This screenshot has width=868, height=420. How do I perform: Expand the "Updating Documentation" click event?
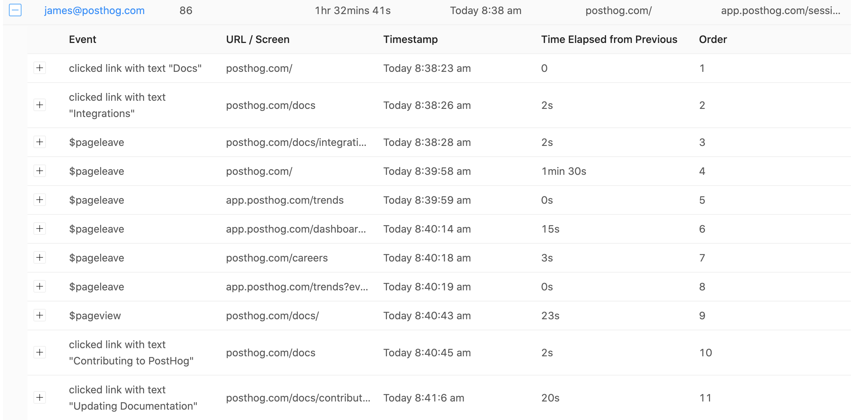point(40,398)
